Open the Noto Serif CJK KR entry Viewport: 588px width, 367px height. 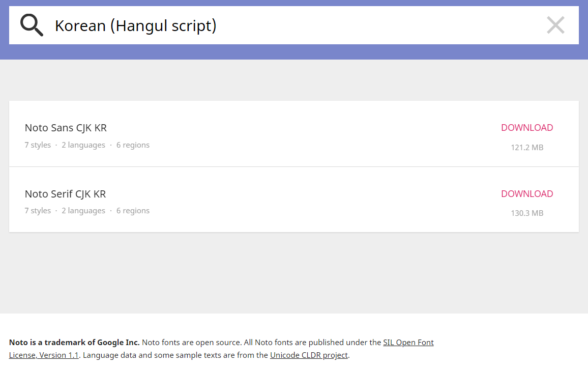coord(65,194)
